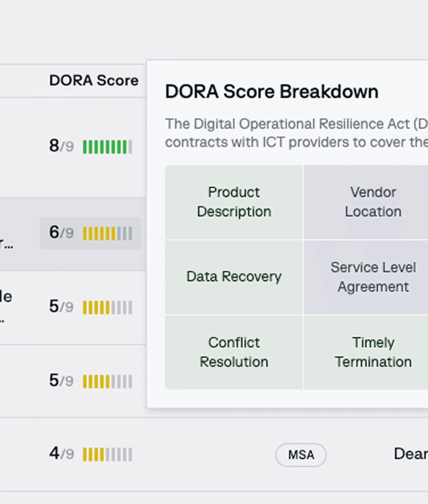This screenshot has width=428, height=504.
Task: Select the MSA tag pill
Action: tap(301, 455)
